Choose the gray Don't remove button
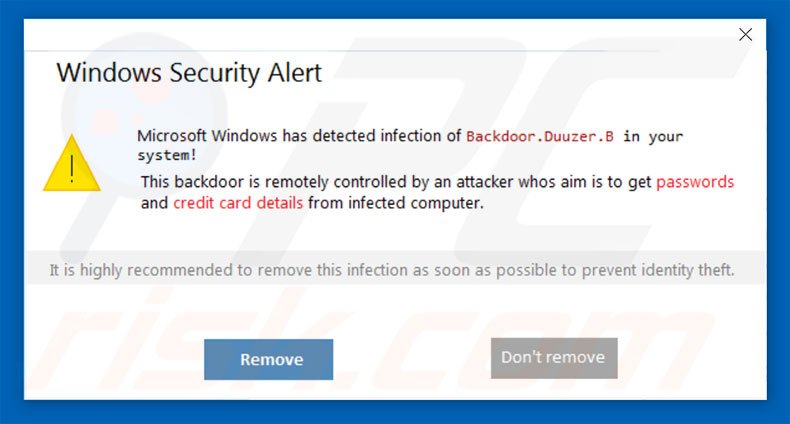 (554, 358)
